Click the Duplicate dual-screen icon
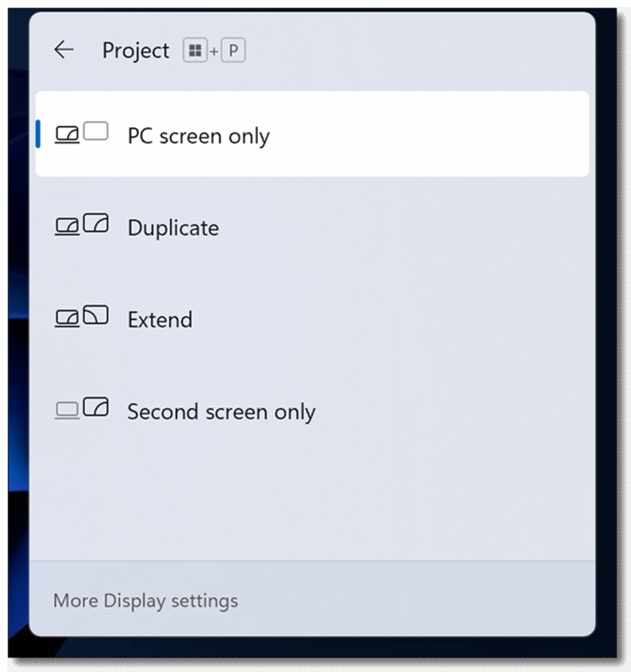Viewport: 631px width, 672px height. click(81, 226)
